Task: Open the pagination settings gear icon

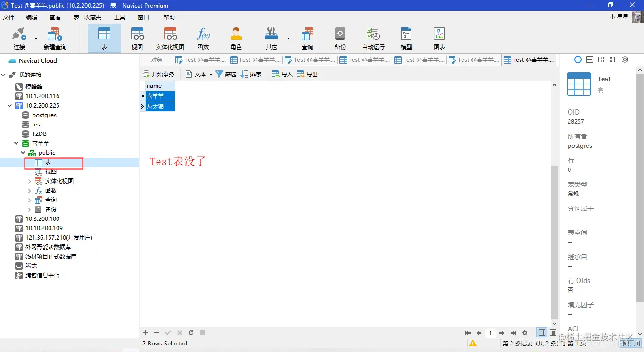Action: click(x=525, y=333)
